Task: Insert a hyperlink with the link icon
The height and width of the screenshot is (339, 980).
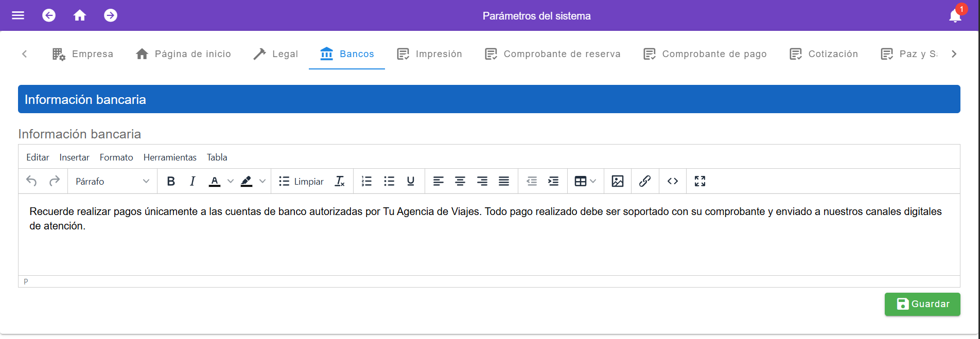Action: [x=644, y=181]
